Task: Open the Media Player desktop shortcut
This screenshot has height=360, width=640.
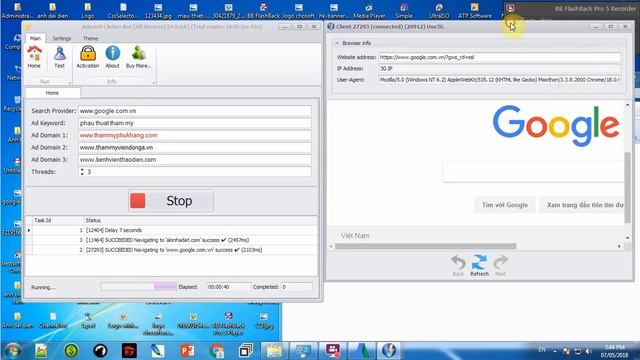Action: pos(369,11)
